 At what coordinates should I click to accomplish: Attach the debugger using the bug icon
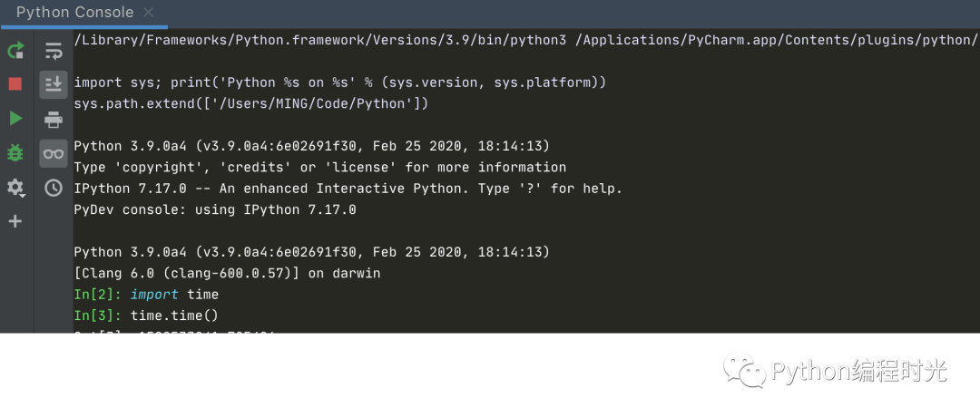click(x=15, y=152)
